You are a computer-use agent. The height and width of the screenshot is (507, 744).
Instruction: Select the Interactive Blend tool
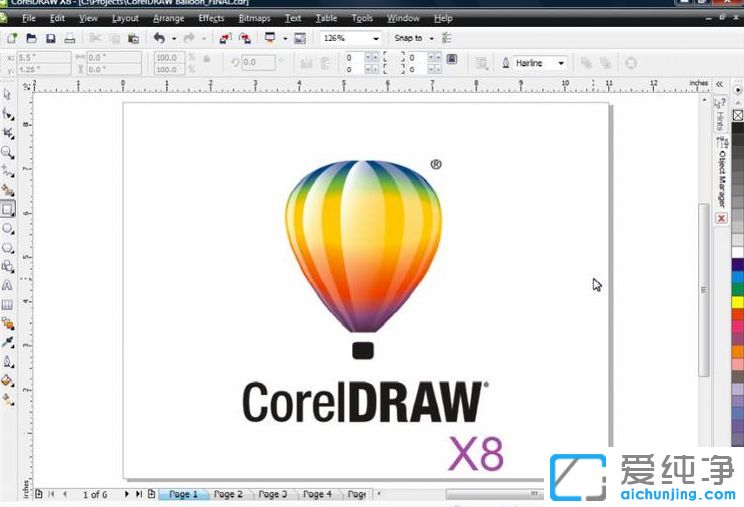[x=7, y=324]
